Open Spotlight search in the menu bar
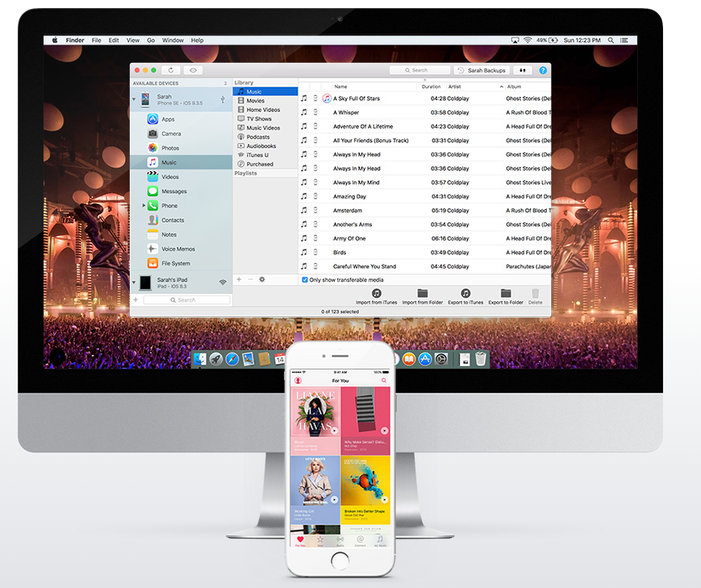This screenshot has height=588, width=701. pyautogui.click(x=611, y=40)
